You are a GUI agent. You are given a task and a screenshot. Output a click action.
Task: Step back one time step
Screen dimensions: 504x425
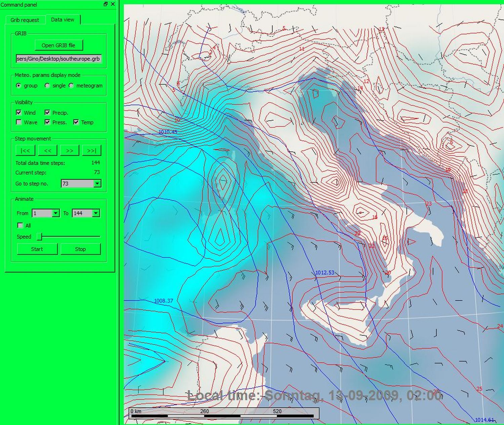click(48, 151)
